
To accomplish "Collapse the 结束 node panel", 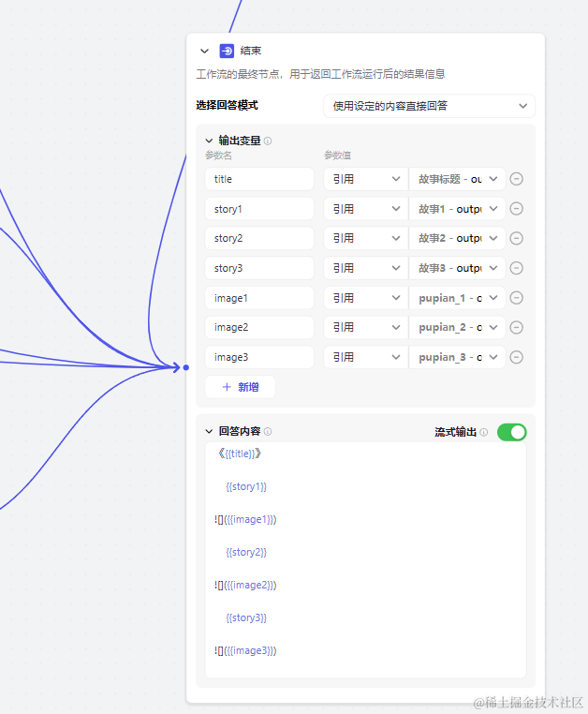I will click(205, 52).
